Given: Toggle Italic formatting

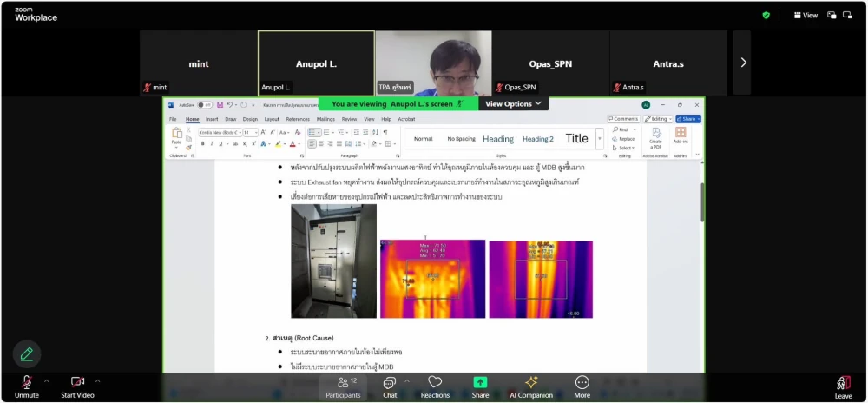Looking at the screenshot, I should click(212, 143).
